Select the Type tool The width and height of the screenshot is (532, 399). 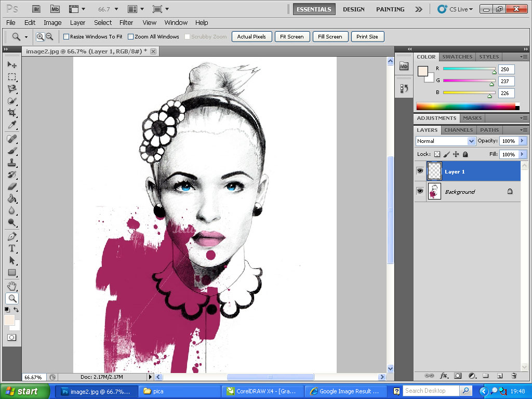(12, 248)
